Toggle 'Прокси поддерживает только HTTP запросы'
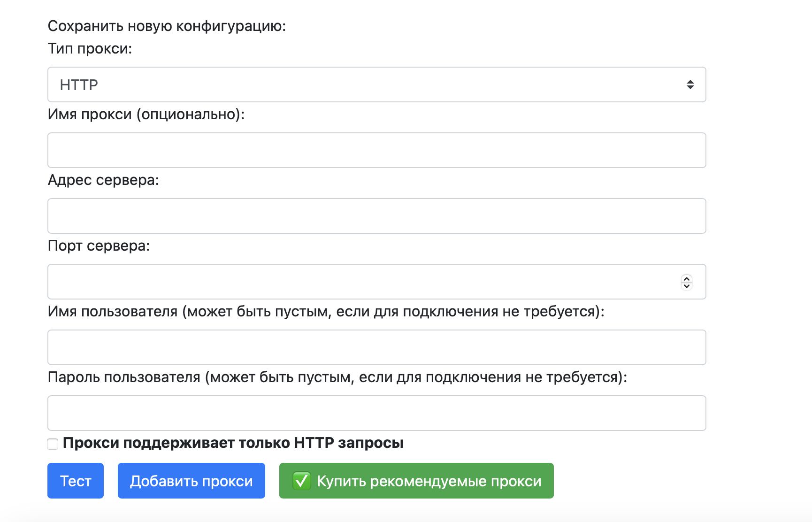This screenshot has width=812, height=522. click(x=52, y=443)
